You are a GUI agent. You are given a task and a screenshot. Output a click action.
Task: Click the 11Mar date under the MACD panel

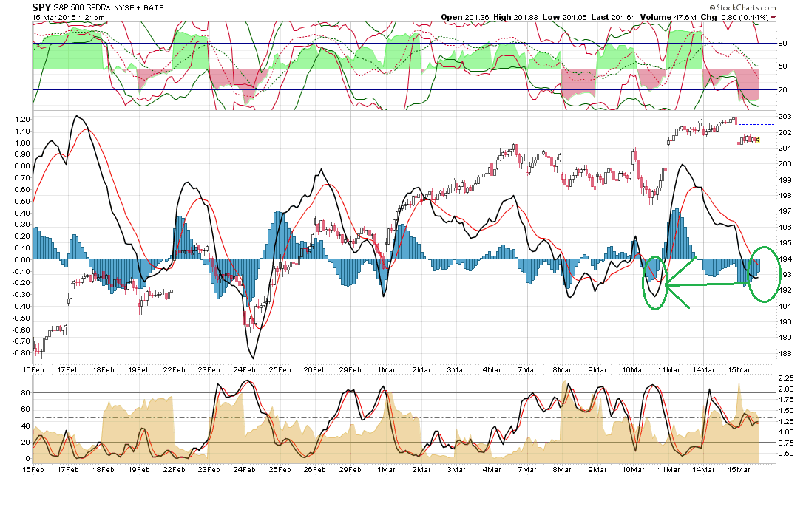click(668, 369)
